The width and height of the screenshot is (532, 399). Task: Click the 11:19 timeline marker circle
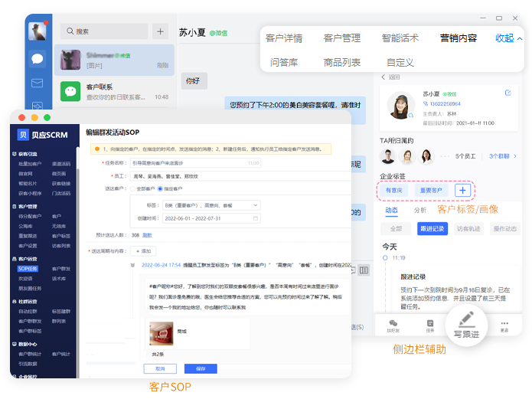pyautogui.click(x=385, y=258)
